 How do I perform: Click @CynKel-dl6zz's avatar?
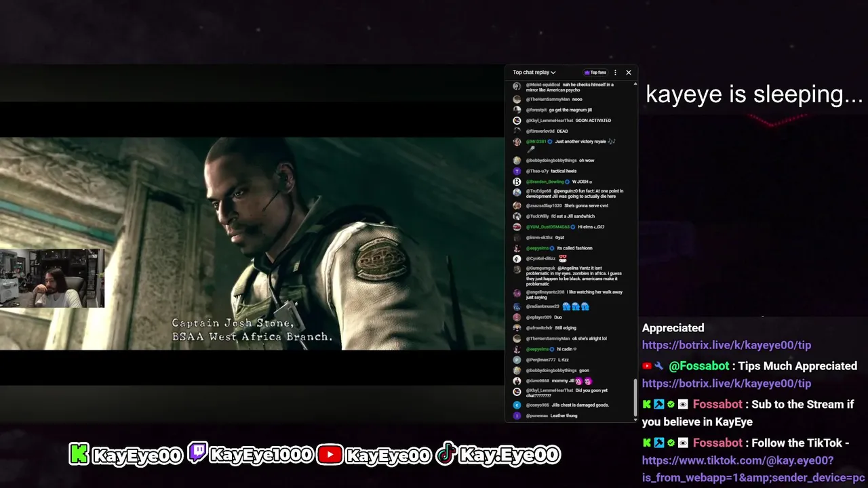[517, 259]
